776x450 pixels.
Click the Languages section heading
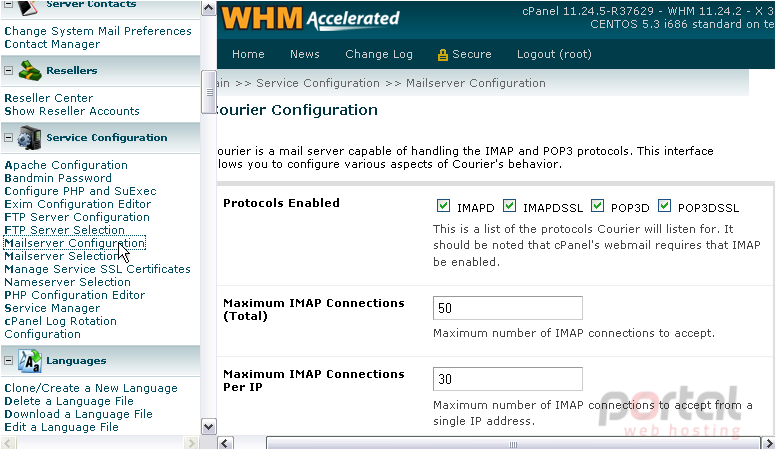point(76,360)
